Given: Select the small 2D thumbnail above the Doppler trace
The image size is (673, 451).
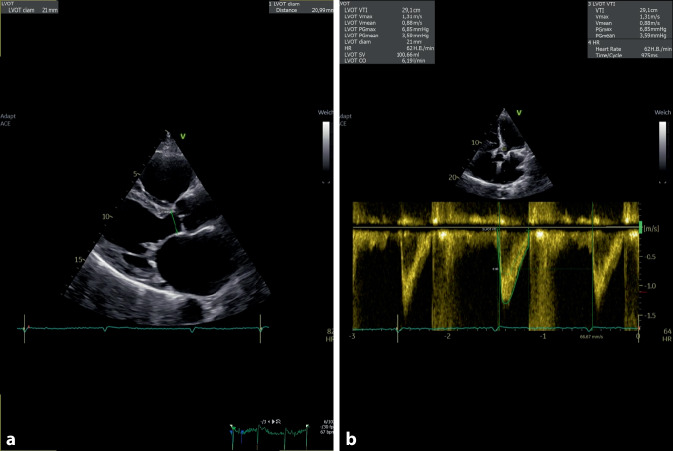Looking at the screenshot, I should [504, 152].
